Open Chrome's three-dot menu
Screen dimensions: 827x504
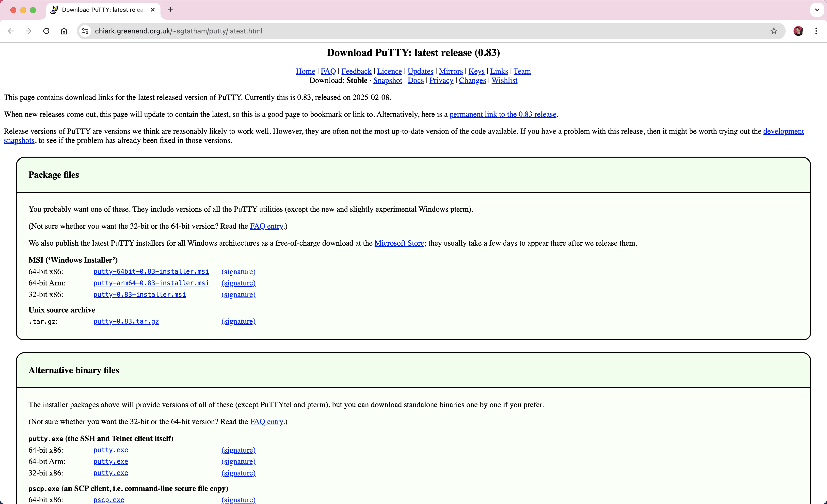pyautogui.click(x=816, y=31)
